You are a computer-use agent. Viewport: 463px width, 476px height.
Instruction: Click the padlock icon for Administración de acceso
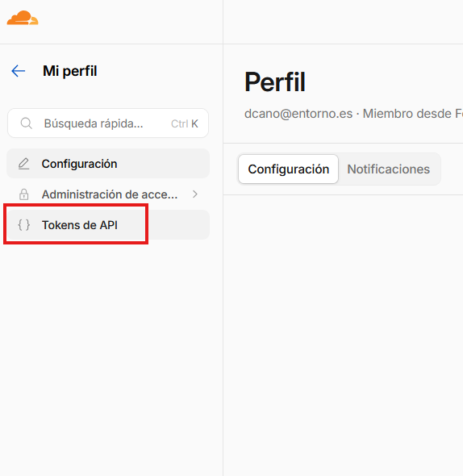click(x=24, y=194)
